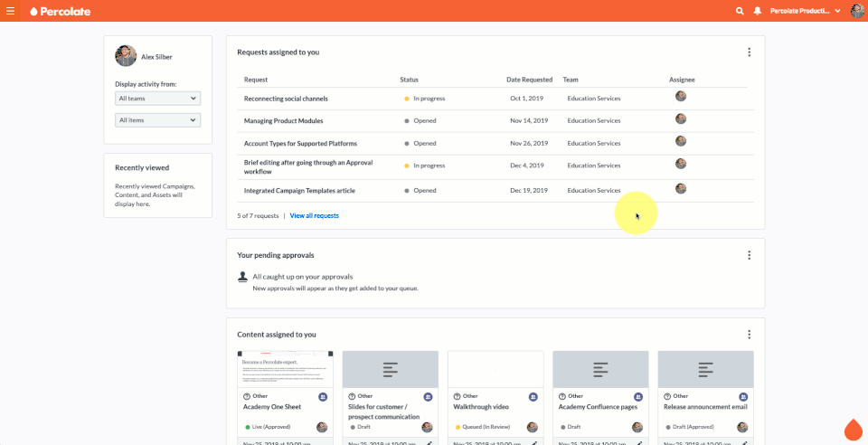This screenshot has height=445, width=868.
Task: Click the Status column header
Action: [409, 80]
